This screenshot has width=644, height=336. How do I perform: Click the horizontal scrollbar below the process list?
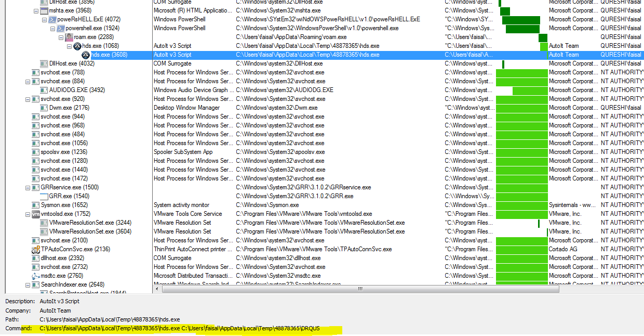point(359,288)
